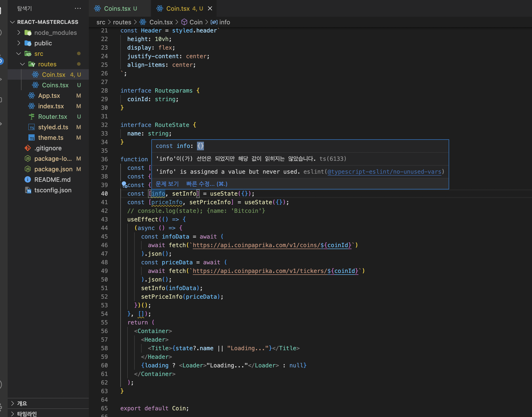Expand the public folder
This screenshot has width=532, height=417.
pos(19,43)
